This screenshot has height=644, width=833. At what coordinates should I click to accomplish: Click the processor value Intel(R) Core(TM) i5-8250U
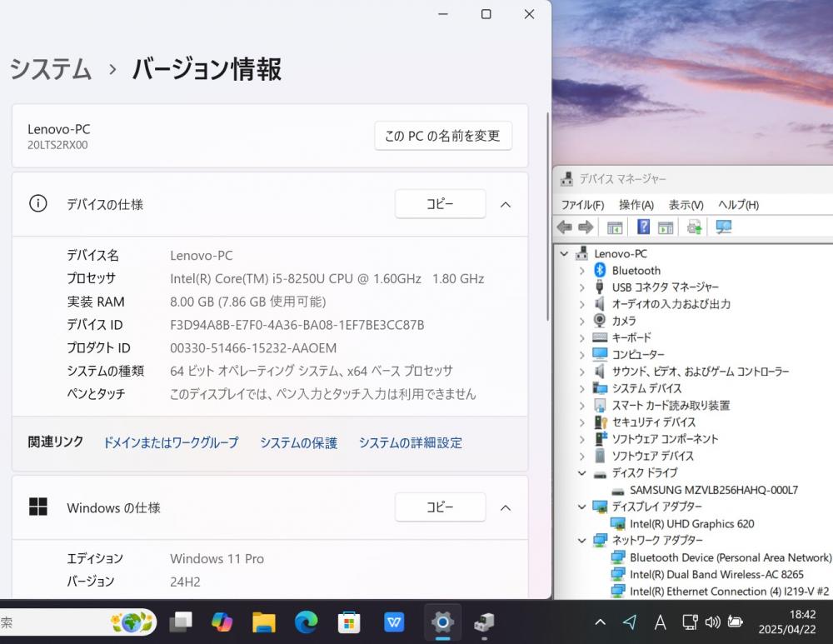click(327, 278)
